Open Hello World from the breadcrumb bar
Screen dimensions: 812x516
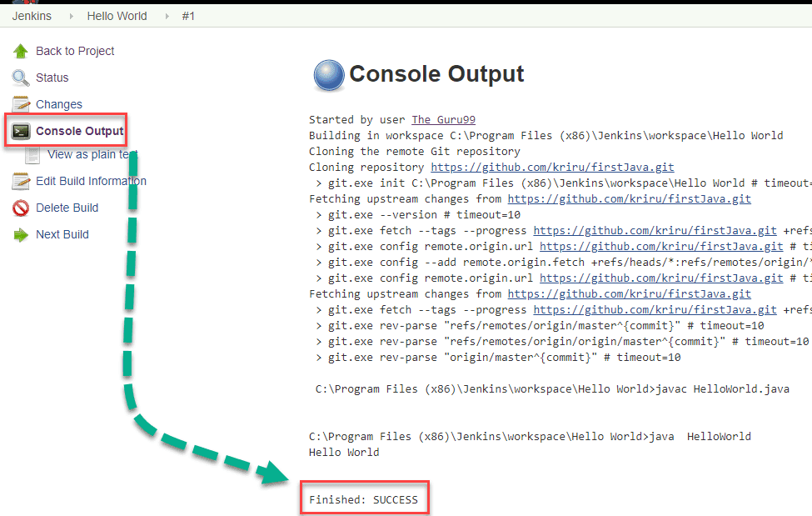(117, 15)
